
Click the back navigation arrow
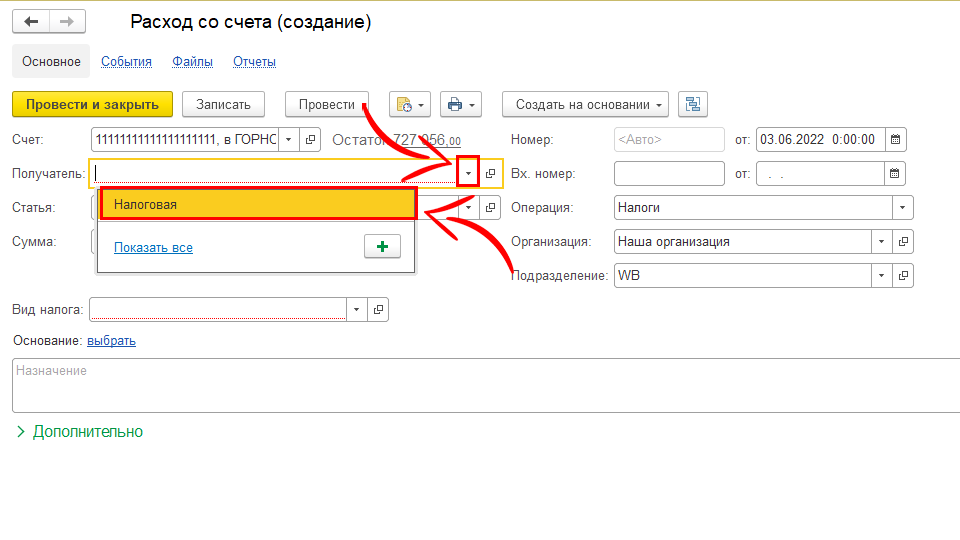click(x=31, y=22)
